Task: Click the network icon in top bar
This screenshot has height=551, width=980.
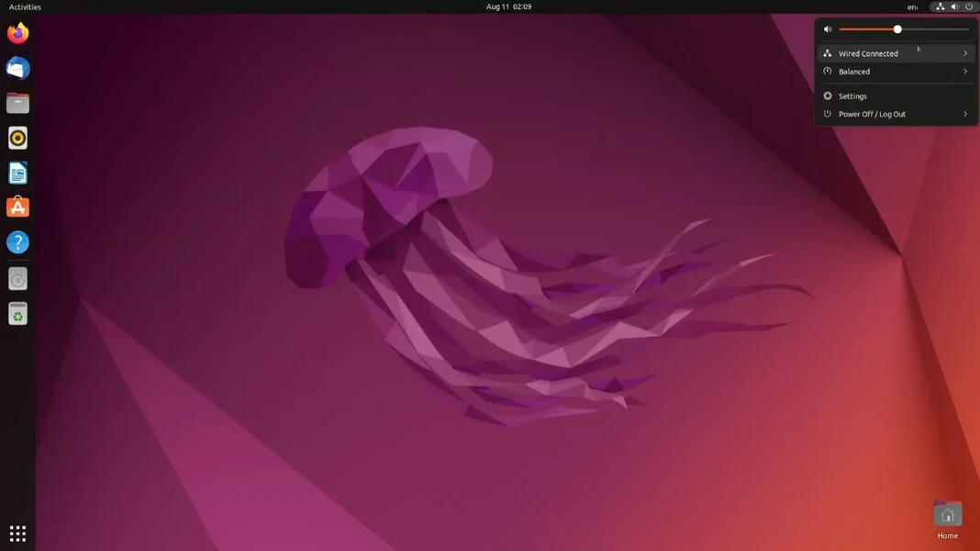Action: pyautogui.click(x=940, y=6)
